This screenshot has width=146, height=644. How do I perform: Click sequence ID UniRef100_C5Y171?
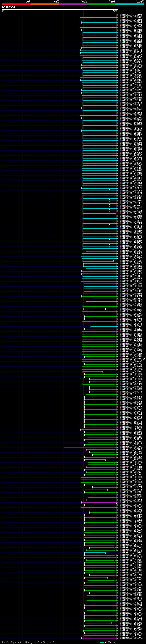(131, 188)
